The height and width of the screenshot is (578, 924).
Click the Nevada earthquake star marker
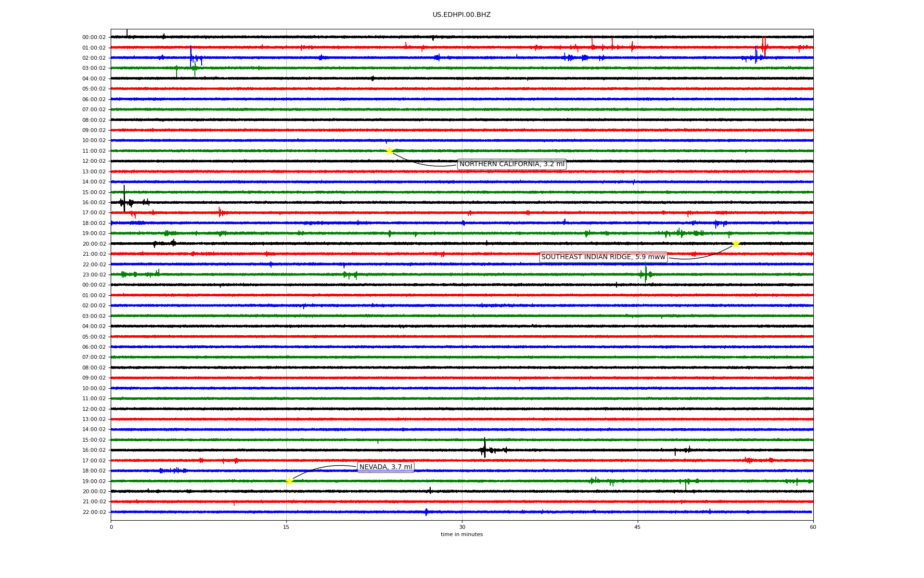click(289, 481)
